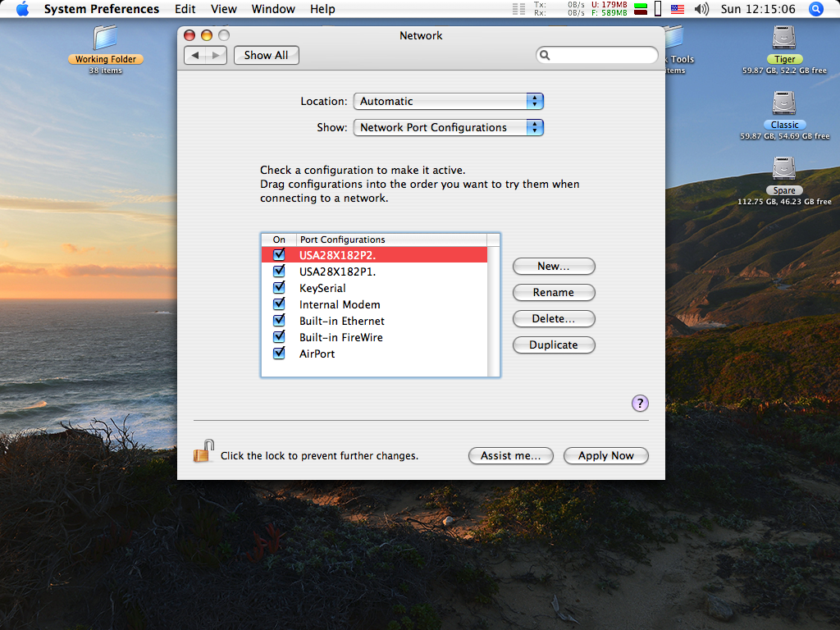Image resolution: width=840 pixels, height=630 pixels.
Task: Open the Help menu
Action: point(322,9)
